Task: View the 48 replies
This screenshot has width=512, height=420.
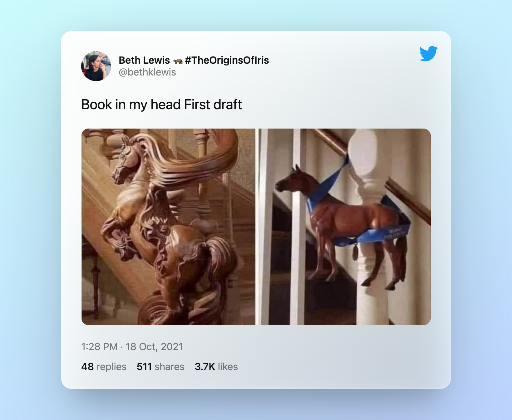Action: point(104,367)
